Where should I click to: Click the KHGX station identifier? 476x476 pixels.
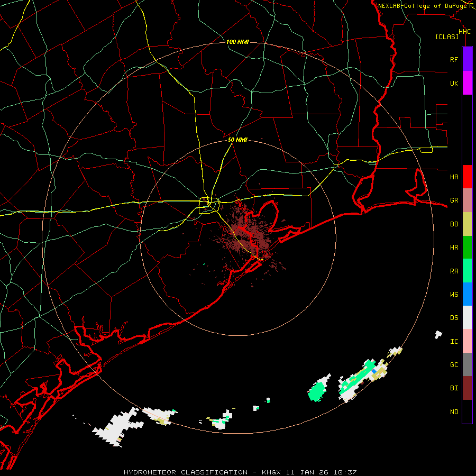point(271,472)
